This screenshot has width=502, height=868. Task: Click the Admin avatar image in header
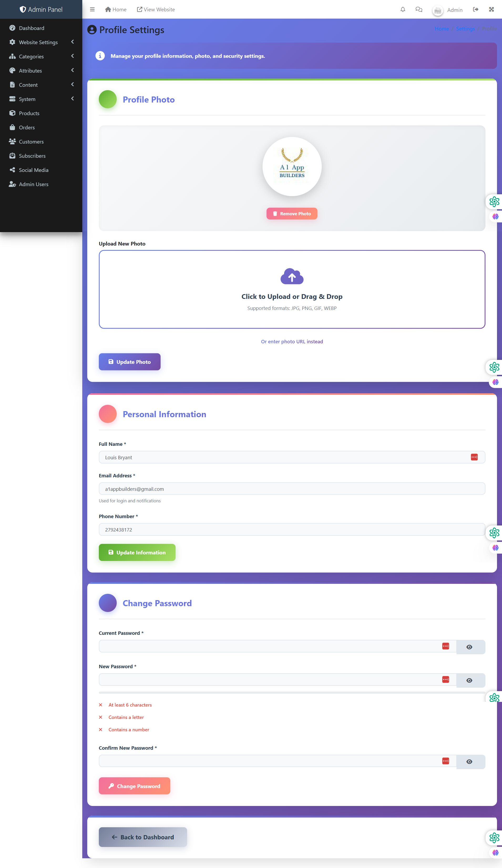coord(438,10)
